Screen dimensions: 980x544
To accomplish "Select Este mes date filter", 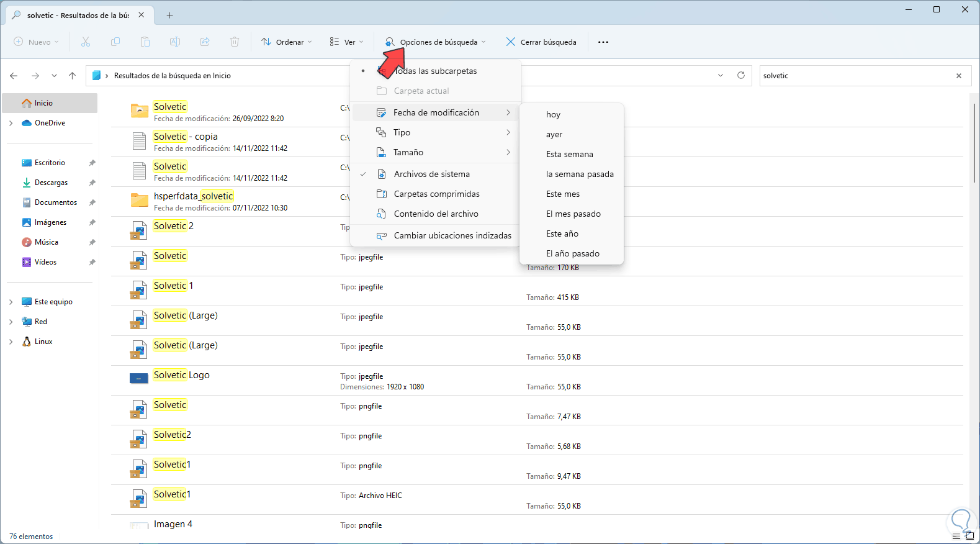I will pos(572,194).
